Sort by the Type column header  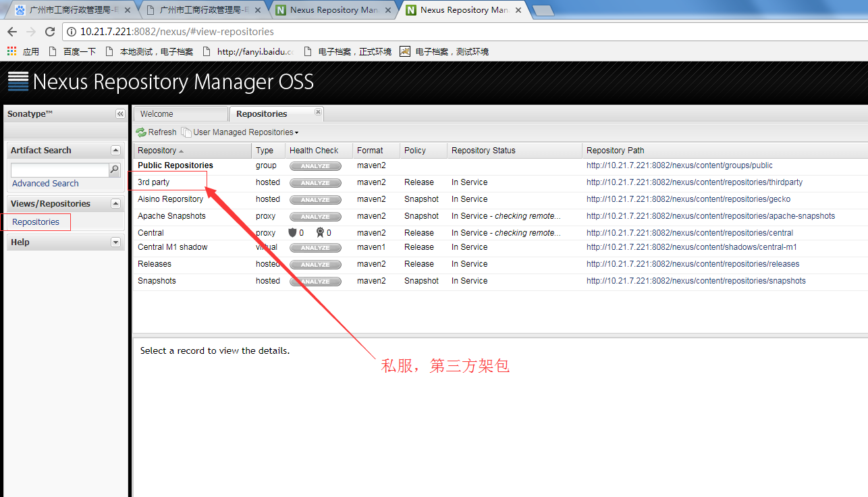coord(268,151)
